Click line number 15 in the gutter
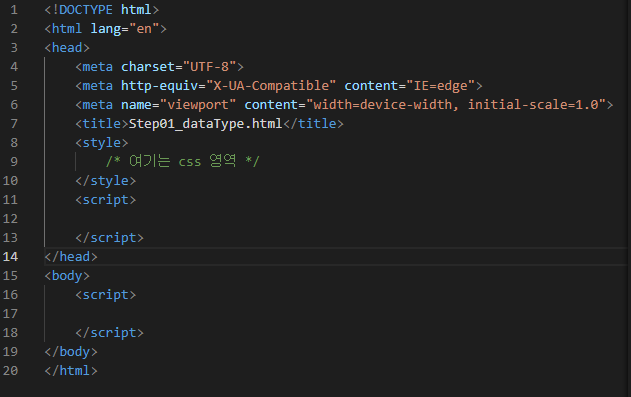 pyautogui.click(x=10, y=276)
